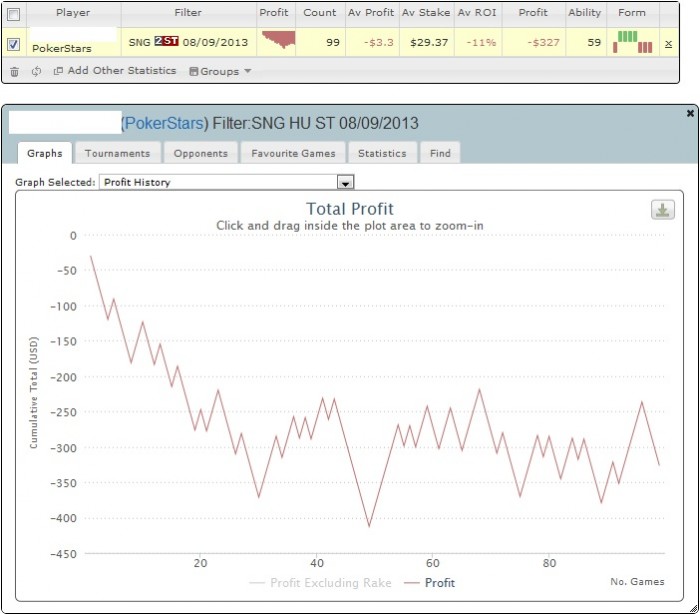Uncheck the PokerStars player row checkbox
Viewport: 700px width, 614px height.
click(x=13, y=44)
